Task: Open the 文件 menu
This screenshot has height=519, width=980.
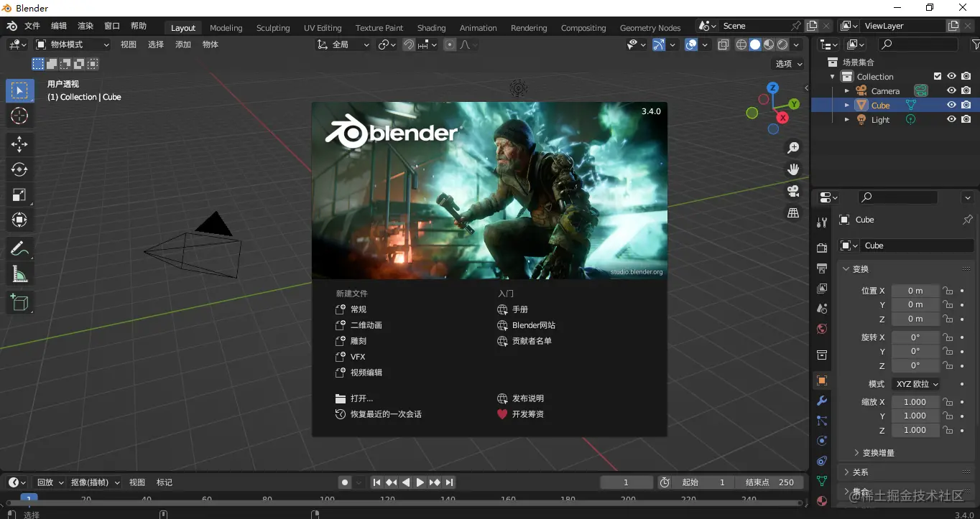Action: (32, 26)
